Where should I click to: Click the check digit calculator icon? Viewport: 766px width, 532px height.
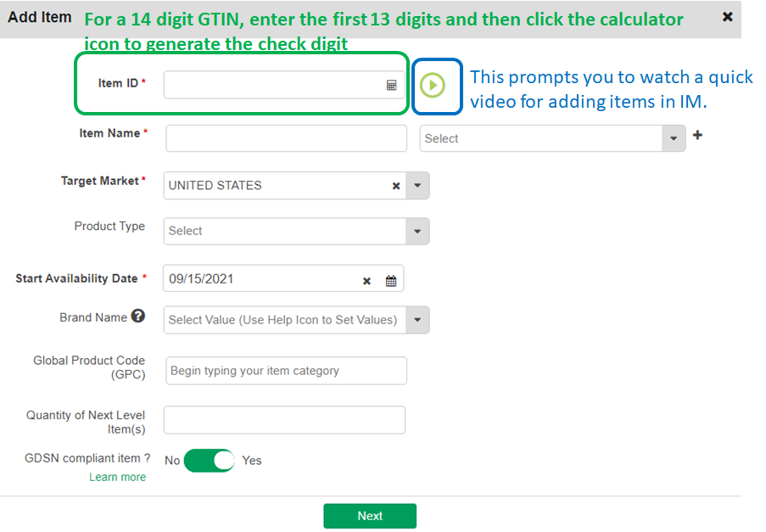pos(391,86)
